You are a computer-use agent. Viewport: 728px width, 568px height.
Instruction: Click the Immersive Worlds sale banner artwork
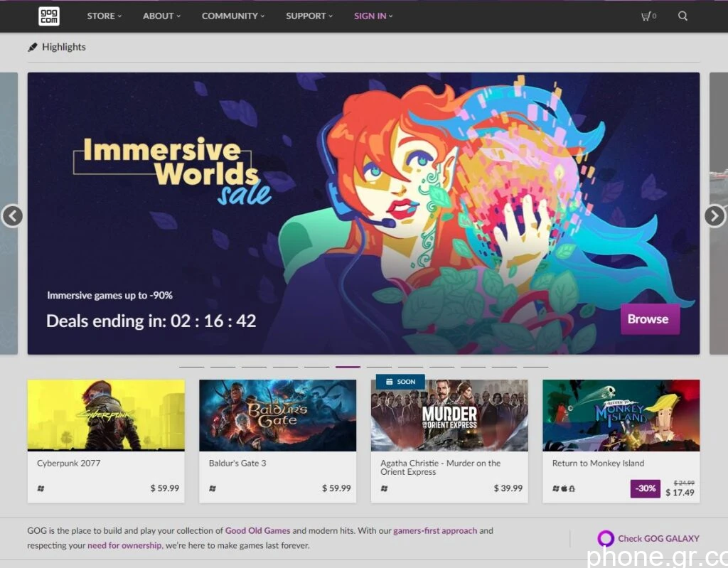point(363,213)
